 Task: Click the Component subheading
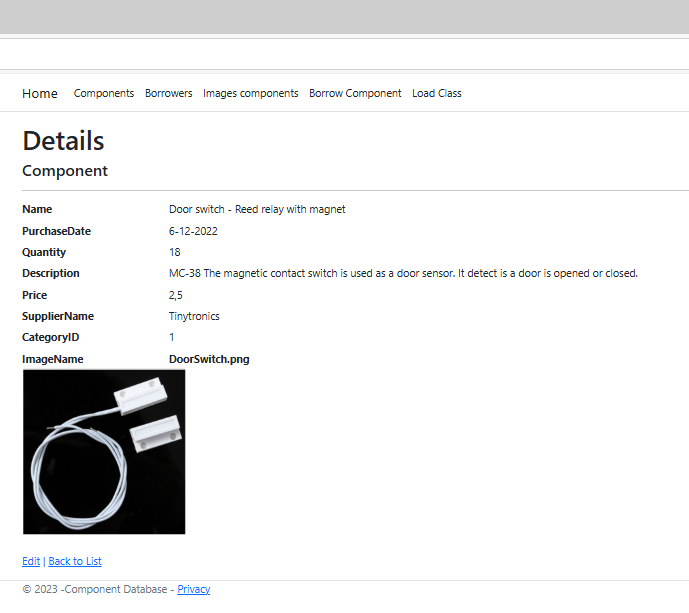click(x=65, y=171)
